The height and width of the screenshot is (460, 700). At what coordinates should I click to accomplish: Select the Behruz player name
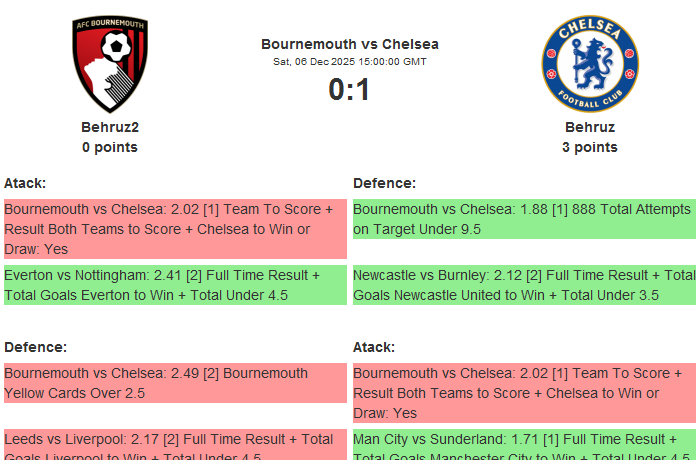[590, 127]
